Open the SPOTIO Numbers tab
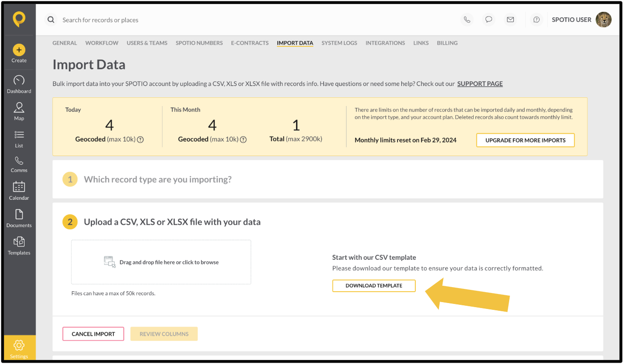 pos(199,43)
